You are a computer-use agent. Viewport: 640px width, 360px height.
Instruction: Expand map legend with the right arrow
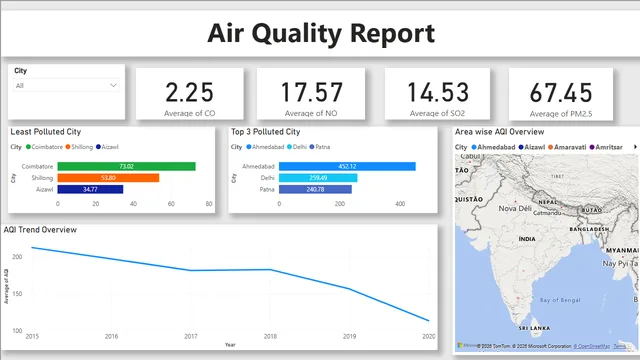click(635, 147)
